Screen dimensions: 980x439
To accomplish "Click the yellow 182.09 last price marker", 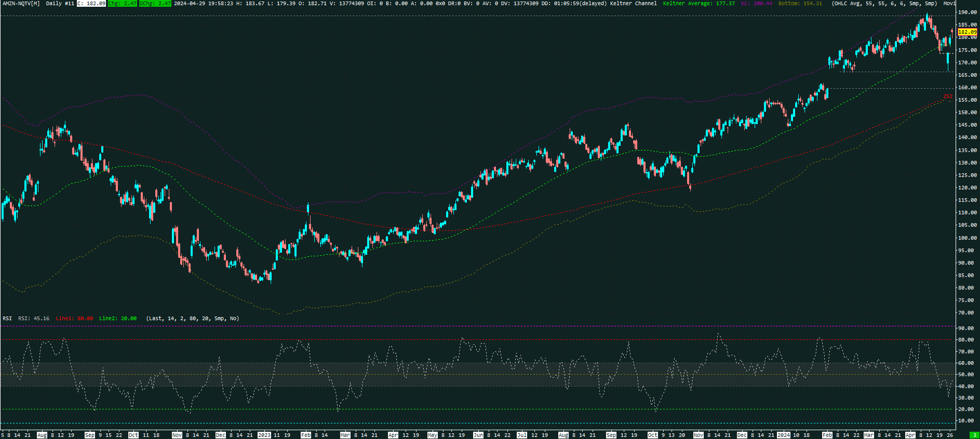I will 967,32.
